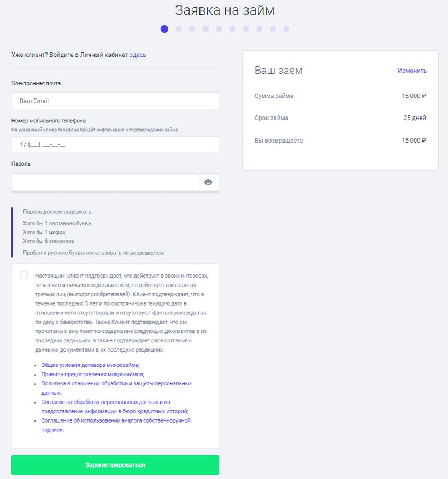Go to the last progress step dot
The image size is (448, 479).
[x=286, y=29]
